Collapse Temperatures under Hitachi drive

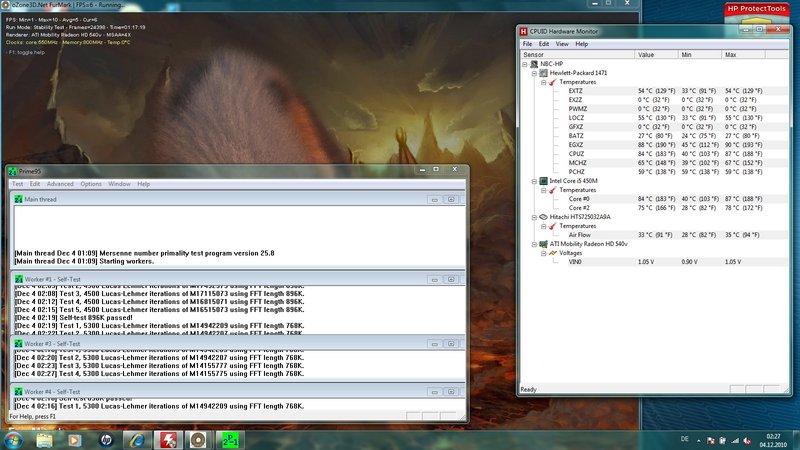point(543,226)
